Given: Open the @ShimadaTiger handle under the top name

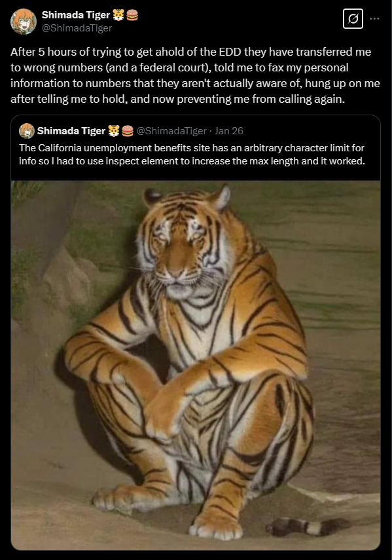Looking at the screenshot, I should click(77, 28).
